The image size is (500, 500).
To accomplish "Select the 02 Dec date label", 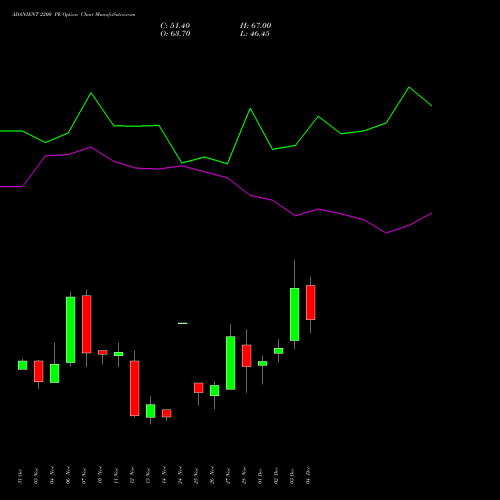I will tap(276, 476).
